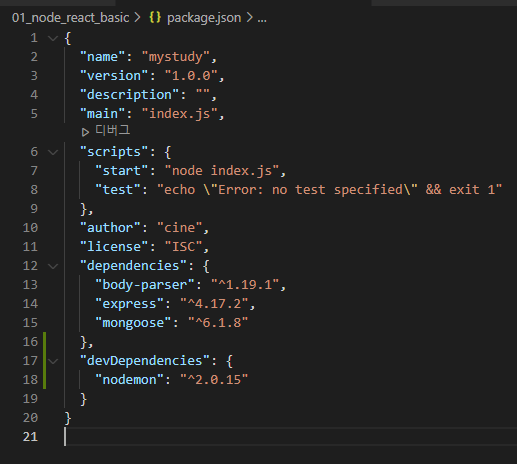This screenshot has width=517, height=464.
Task: Click the "dependencies" key
Action: (x=133, y=266)
